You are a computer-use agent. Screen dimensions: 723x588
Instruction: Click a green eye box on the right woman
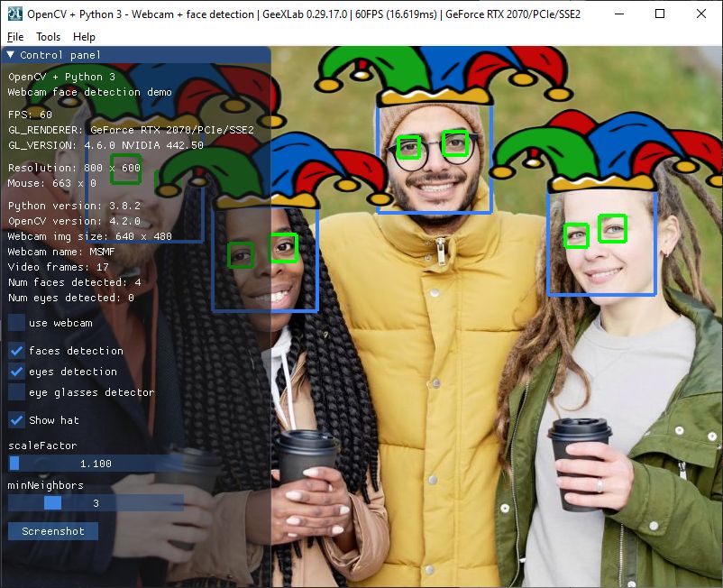click(613, 229)
